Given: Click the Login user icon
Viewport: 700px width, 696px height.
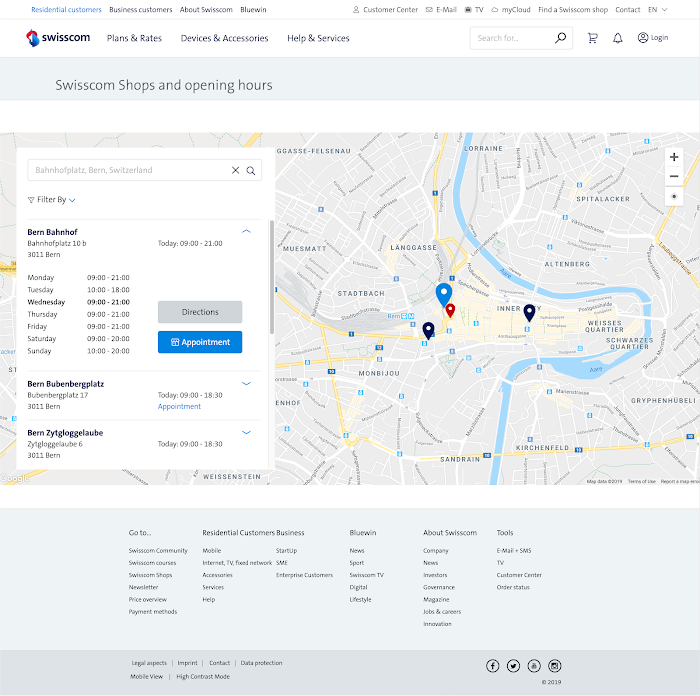Looking at the screenshot, I should (642, 38).
